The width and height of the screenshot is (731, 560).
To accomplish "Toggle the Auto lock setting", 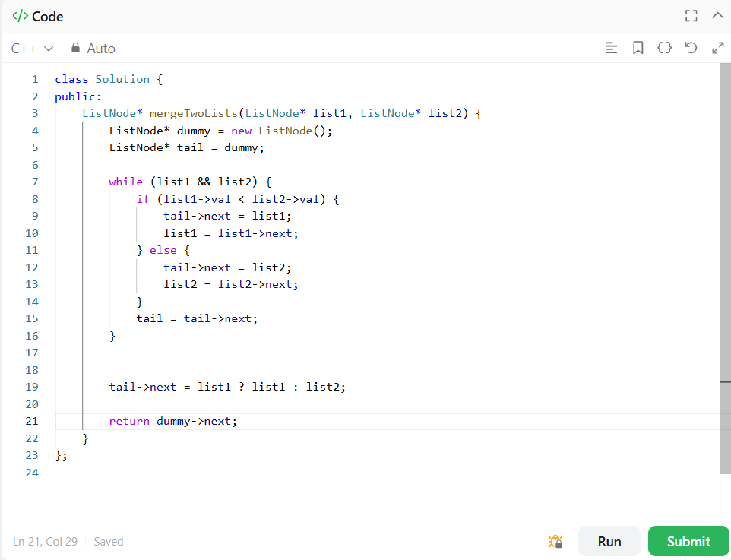I will [93, 49].
